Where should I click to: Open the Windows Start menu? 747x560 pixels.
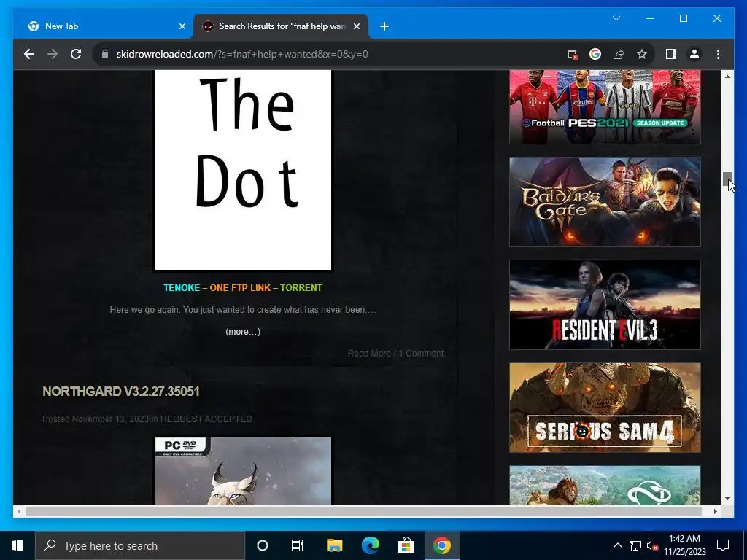[x=18, y=545]
